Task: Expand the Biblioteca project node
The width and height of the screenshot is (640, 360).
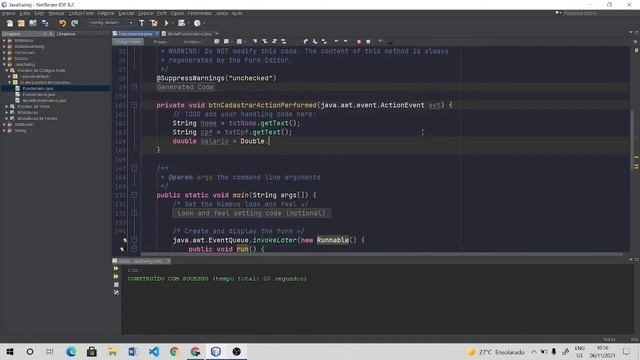Action: click(4, 40)
